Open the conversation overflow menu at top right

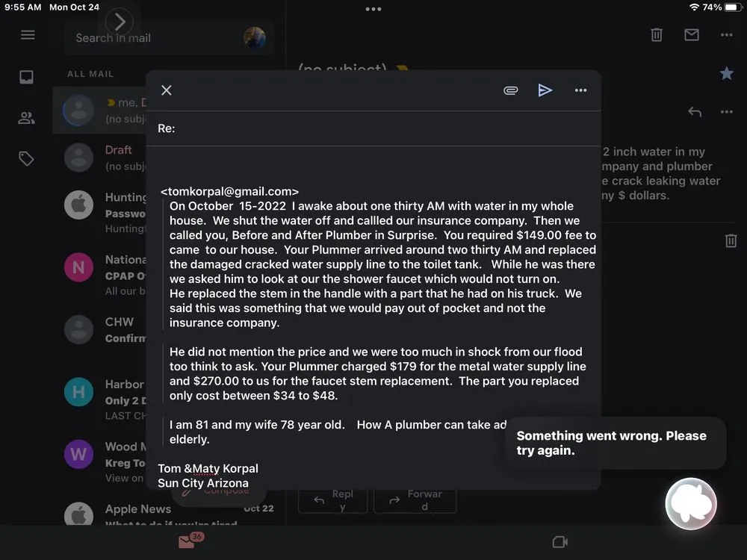pos(726,35)
